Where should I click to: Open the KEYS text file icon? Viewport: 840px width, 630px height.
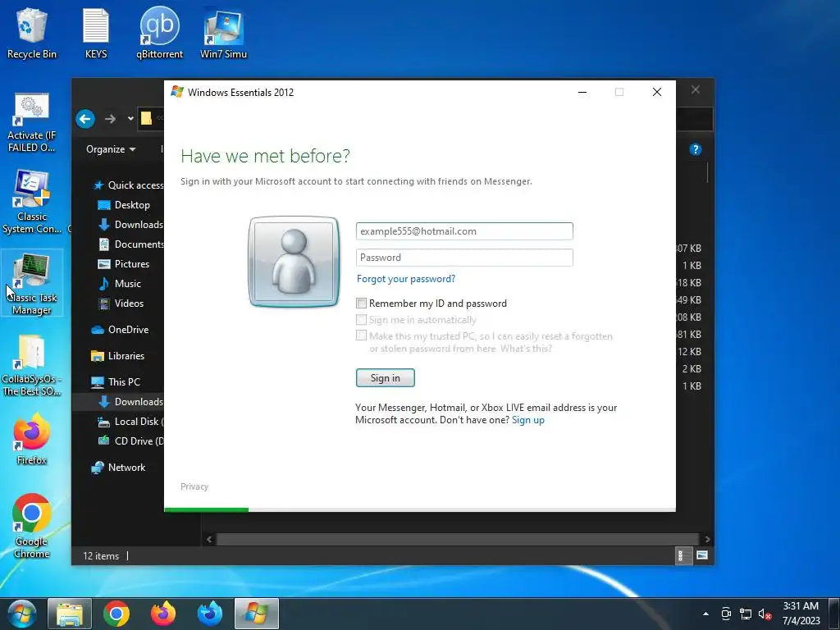coord(96,33)
